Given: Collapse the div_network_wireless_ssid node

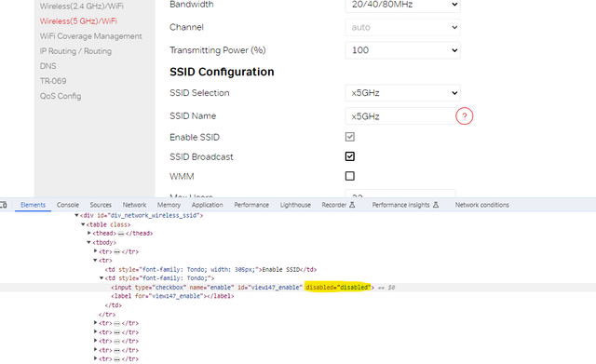Looking at the screenshot, I should pyautogui.click(x=76, y=215).
